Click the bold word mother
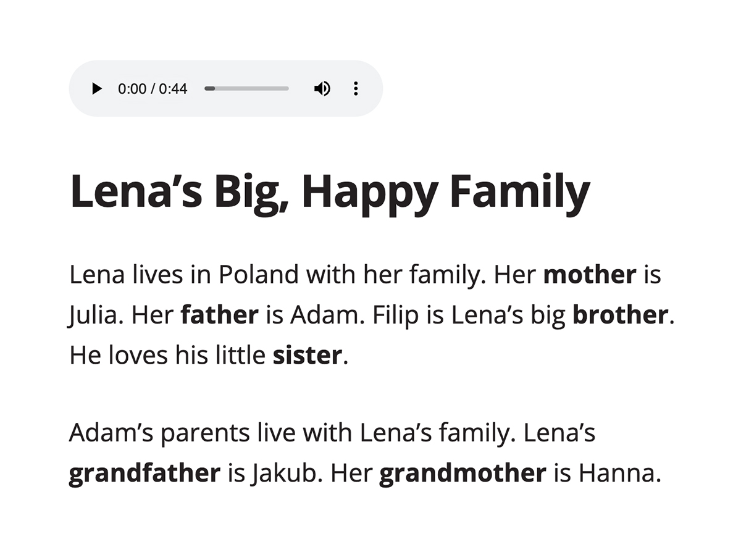The width and height of the screenshot is (741, 560). (x=590, y=275)
